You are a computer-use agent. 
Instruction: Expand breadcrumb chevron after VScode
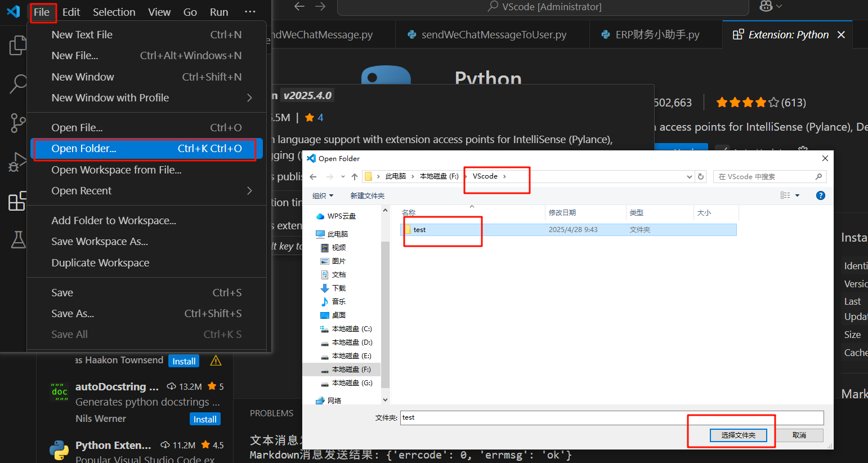[504, 176]
